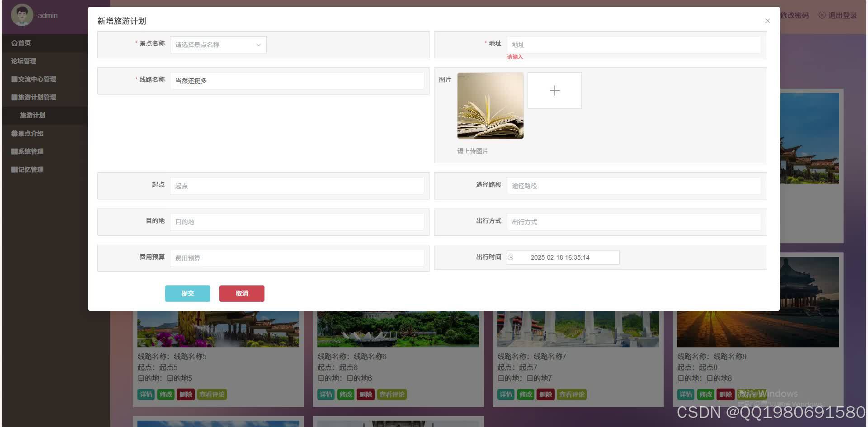This screenshot has height=427, width=868.
Task: Click the 费用预算 input field
Action: [x=297, y=258]
